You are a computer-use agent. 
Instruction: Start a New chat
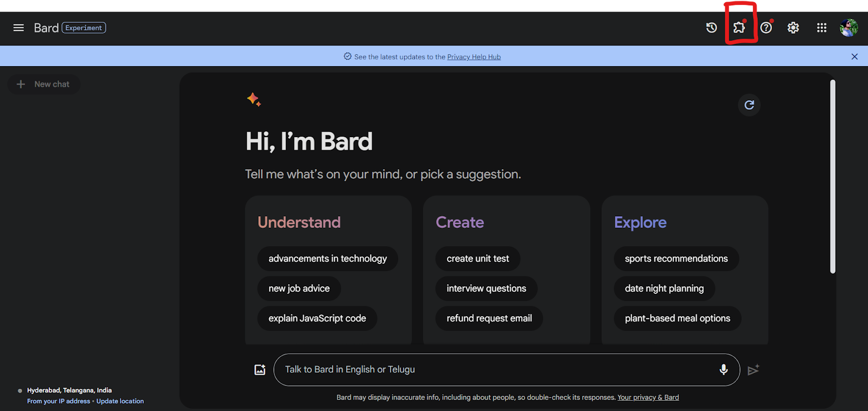[x=43, y=84]
